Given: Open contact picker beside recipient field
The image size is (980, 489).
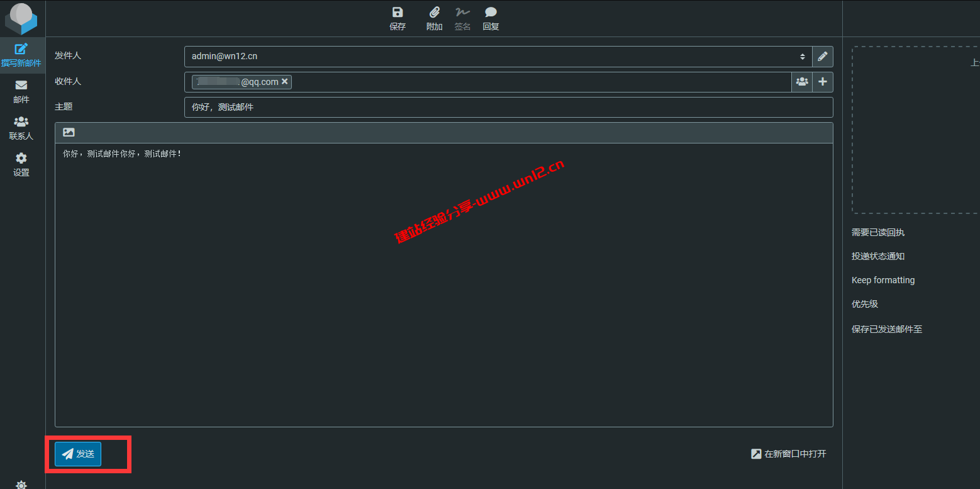Looking at the screenshot, I should point(801,81).
